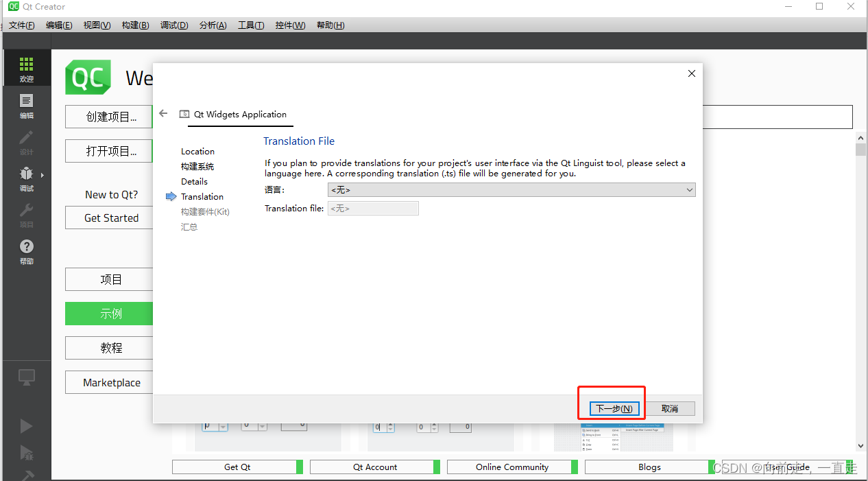
Task: Click the New to Qt? label
Action: click(111, 194)
